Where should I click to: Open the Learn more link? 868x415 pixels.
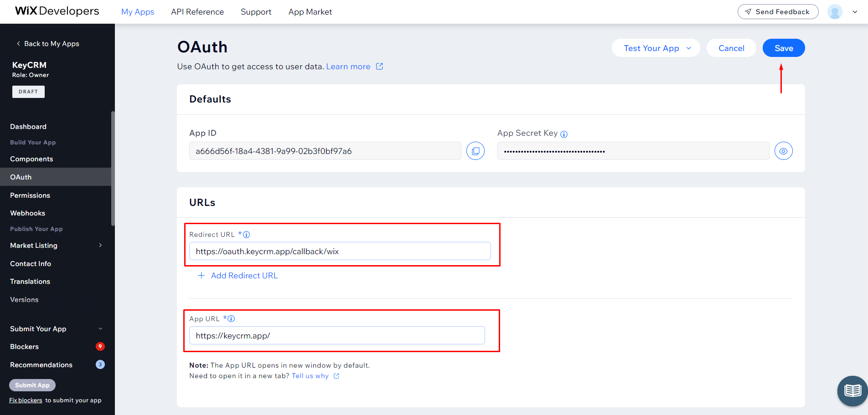click(x=348, y=67)
